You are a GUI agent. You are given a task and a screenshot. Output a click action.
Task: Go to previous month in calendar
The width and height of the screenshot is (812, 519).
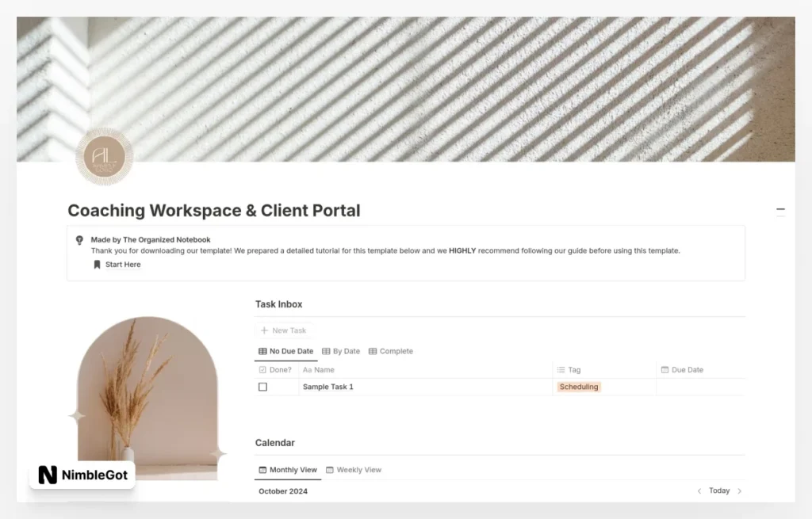tap(699, 491)
